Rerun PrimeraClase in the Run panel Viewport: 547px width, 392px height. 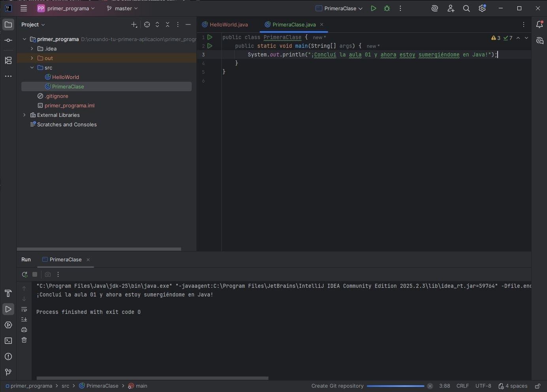[x=25, y=274]
